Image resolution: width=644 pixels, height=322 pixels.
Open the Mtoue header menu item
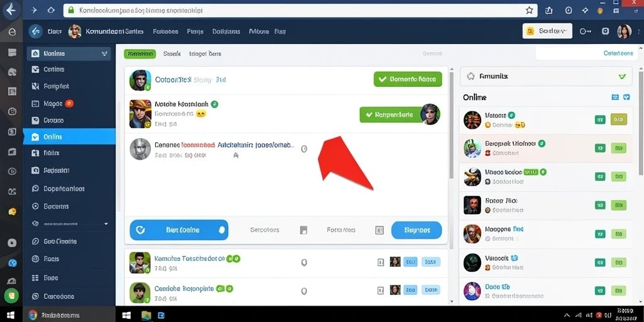258,31
